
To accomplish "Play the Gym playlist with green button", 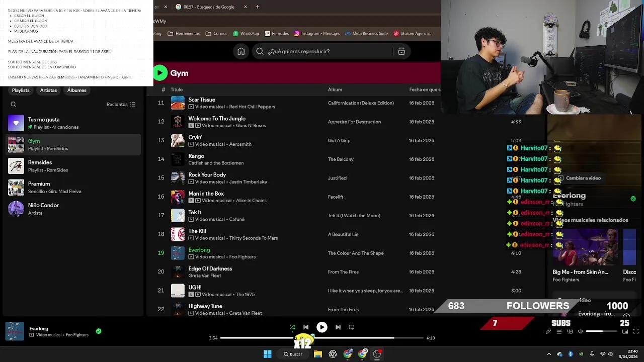I will pyautogui.click(x=160, y=73).
